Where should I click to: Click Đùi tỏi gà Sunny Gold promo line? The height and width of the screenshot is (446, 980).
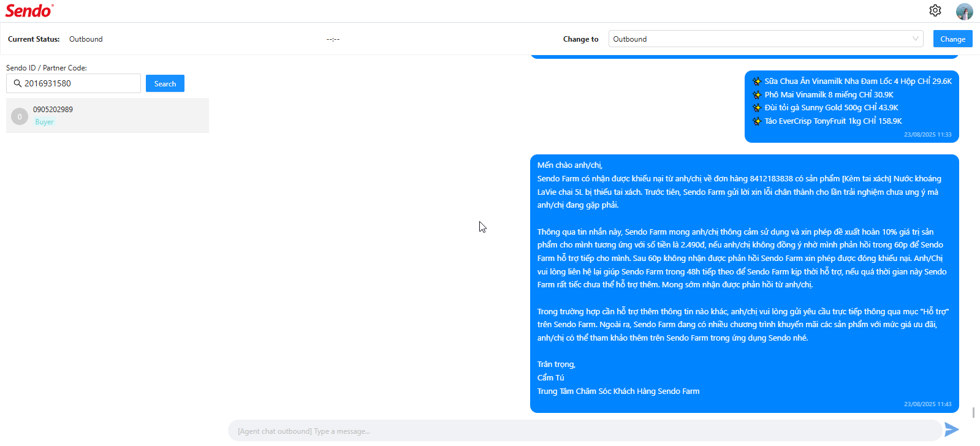pyautogui.click(x=831, y=108)
